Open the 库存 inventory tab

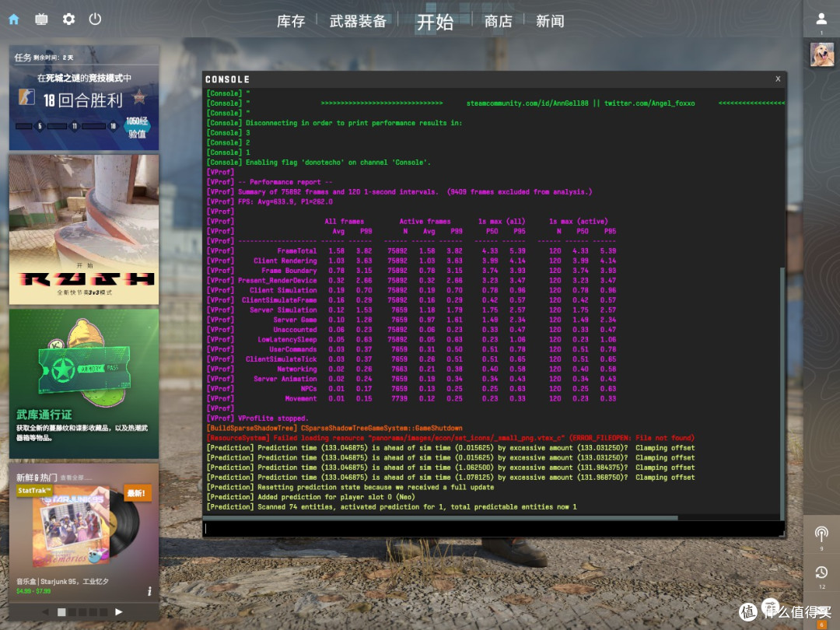291,22
